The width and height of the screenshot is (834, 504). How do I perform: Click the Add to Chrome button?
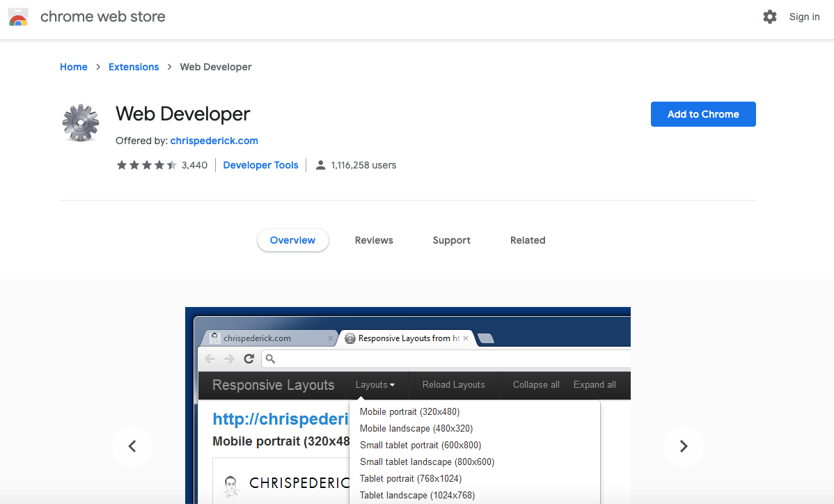(x=703, y=114)
